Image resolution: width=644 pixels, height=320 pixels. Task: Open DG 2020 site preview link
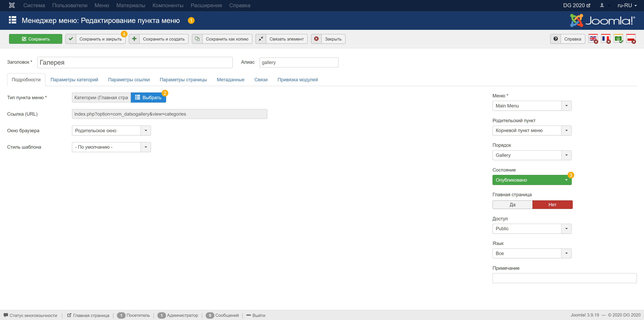coord(577,5)
